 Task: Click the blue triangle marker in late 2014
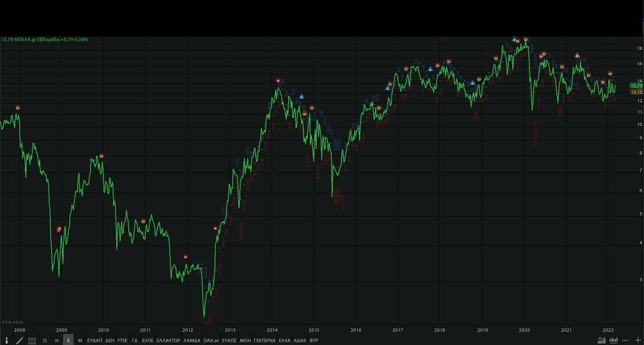[302, 96]
